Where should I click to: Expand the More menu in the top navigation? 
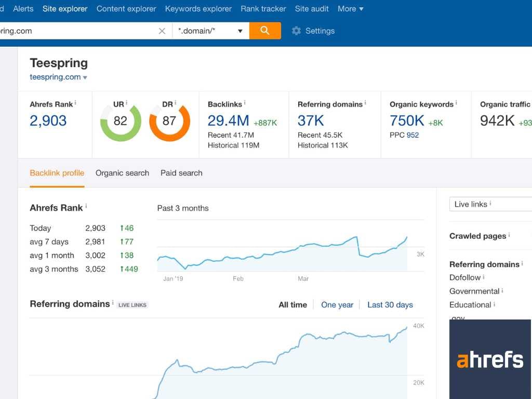tap(351, 9)
